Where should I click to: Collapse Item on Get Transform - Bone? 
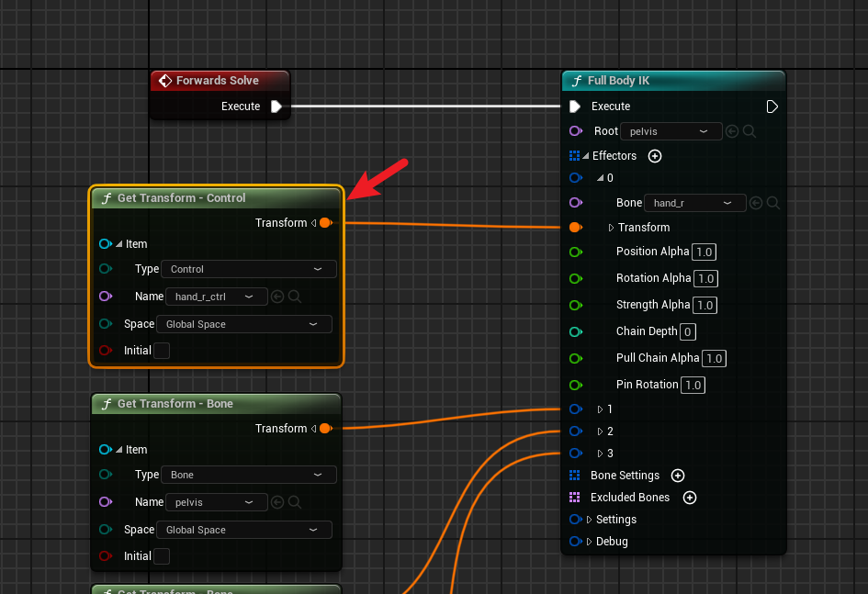coord(119,450)
